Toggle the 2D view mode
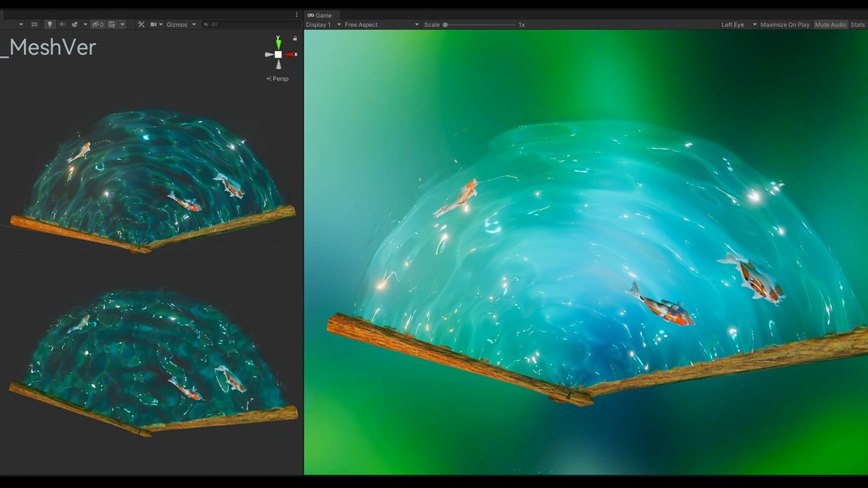The image size is (868, 488). 33,24
